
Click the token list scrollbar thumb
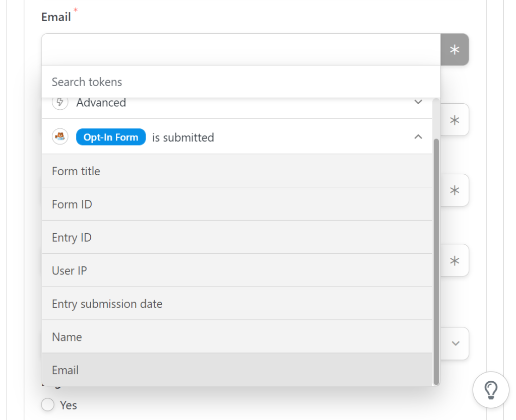[436, 261]
